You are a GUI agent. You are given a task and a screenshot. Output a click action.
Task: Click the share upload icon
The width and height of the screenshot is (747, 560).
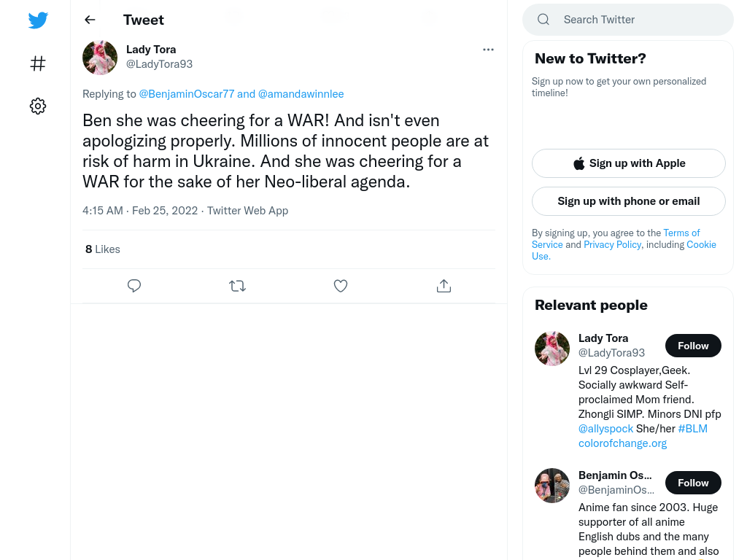point(444,286)
